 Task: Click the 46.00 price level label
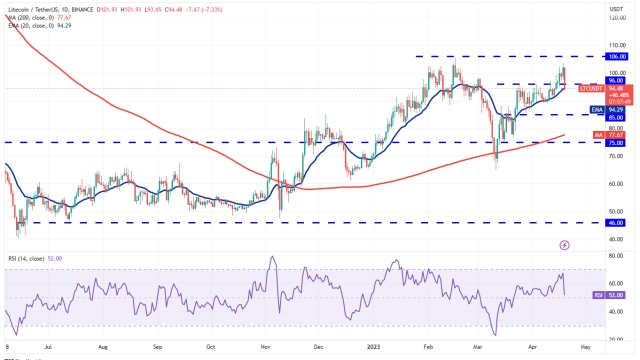(x=615, y=223)
